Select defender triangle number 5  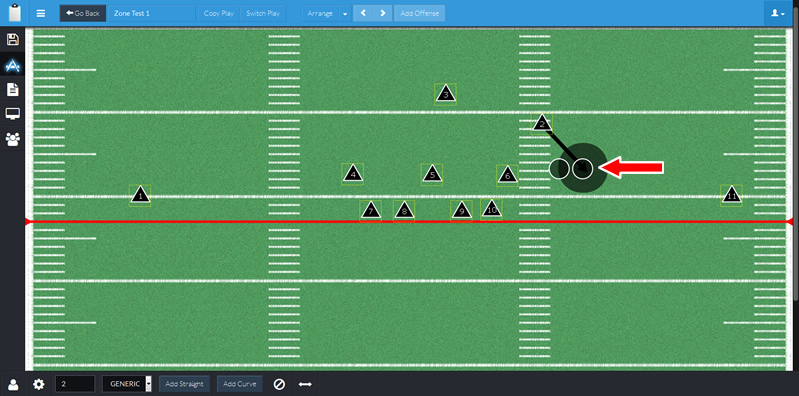(x=432, y=174)
